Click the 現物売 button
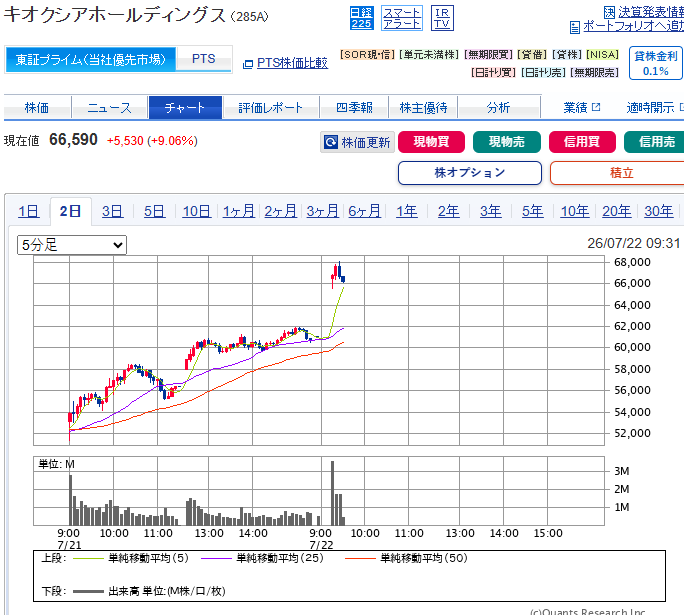Screen dimensions: 684x615 coord(506,142)
